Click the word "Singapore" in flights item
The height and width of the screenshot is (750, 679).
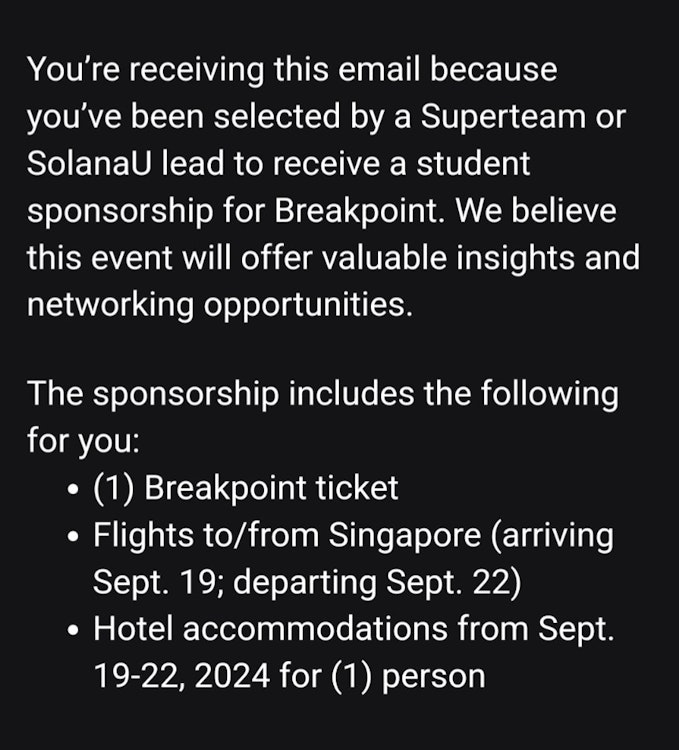(405, 536)
